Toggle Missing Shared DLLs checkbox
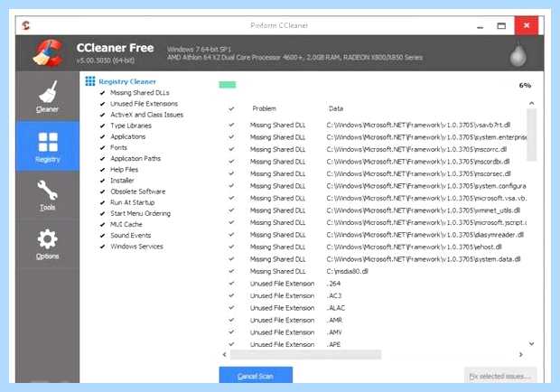Image resolution: width=560 pixels, height=392 pixels. pyautogui.click(x=102, y=93)
